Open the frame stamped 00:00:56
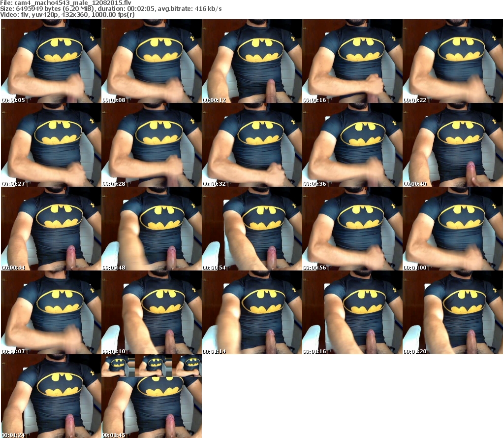504x438 pixels. coord(352,229)
